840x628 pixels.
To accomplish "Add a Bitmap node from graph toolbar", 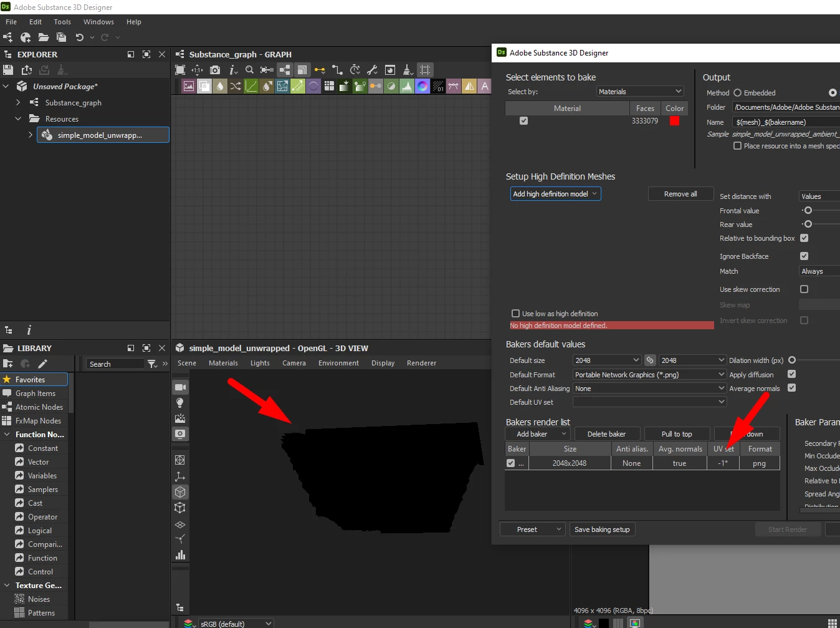I will point(188,86).
